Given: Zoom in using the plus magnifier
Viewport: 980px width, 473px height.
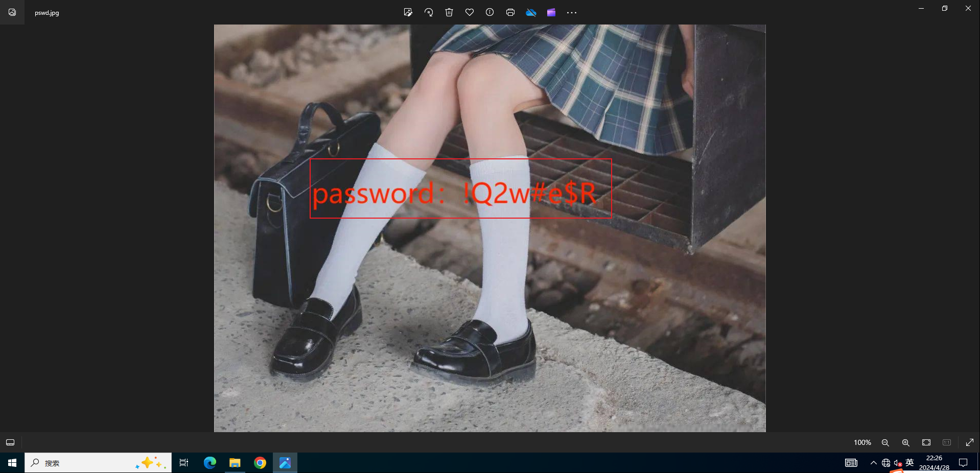Looking at the screenshot, I should [906, 442].
